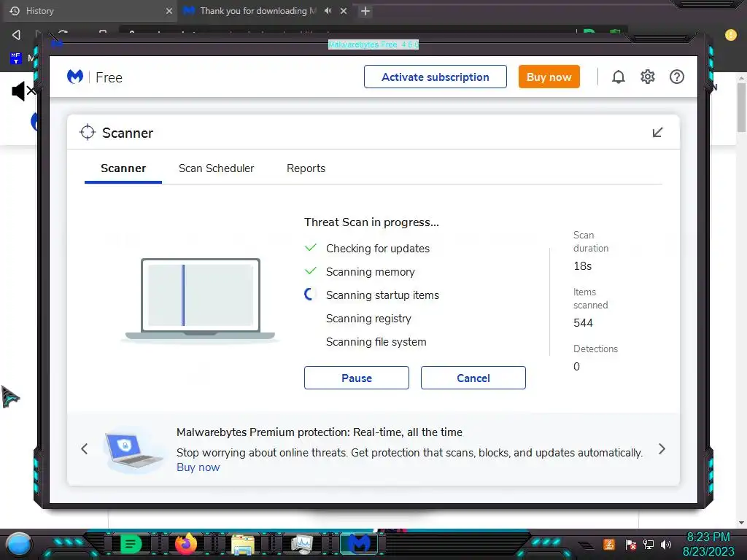747x560 pixels.
Task: Select Malwarebytes in the taskbar
Action: click(359, 543)
